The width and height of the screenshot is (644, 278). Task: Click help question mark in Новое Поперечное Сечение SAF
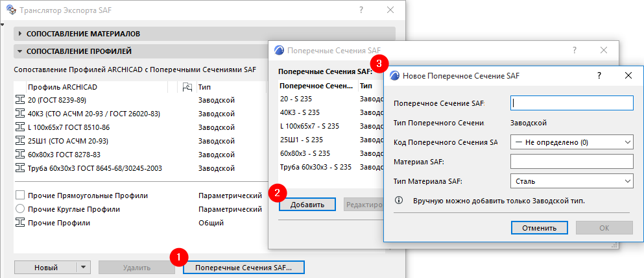click(599, 75)
